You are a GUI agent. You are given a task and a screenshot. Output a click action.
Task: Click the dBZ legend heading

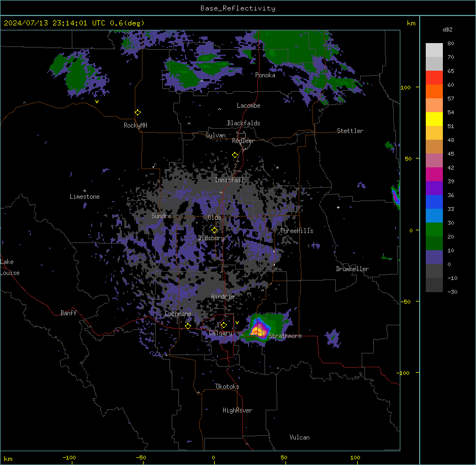pos(447,29)
